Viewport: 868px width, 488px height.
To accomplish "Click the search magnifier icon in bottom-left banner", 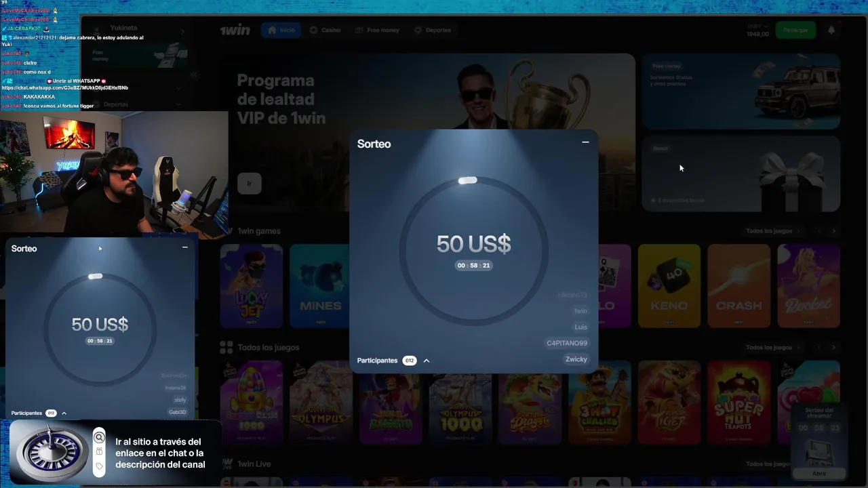I will pos(100,437).
